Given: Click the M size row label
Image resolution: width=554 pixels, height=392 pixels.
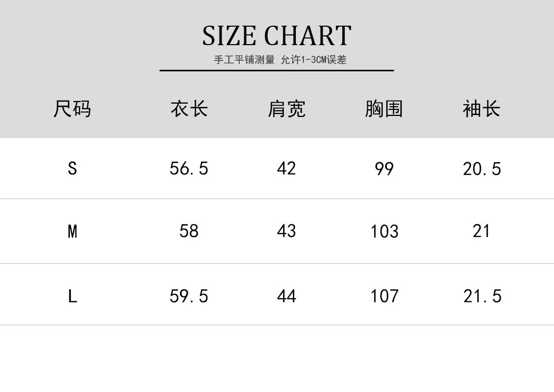Looking at the screenshot, I should 72,231.
